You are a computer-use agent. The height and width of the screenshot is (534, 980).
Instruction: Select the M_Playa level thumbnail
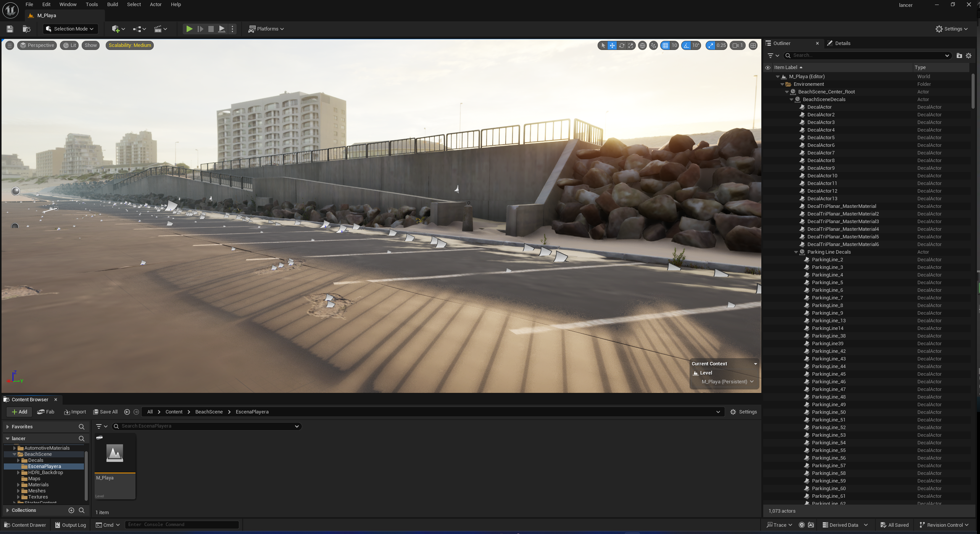[115, 467]
